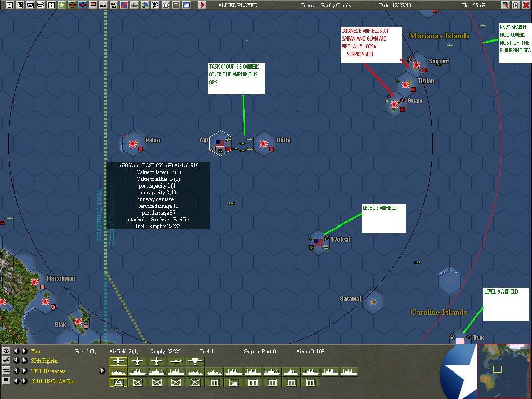Select previous land unit before 211th AA Rgt
Viewport: 532px width, 399px height.
pyautogui.click(x=16, y=381)
